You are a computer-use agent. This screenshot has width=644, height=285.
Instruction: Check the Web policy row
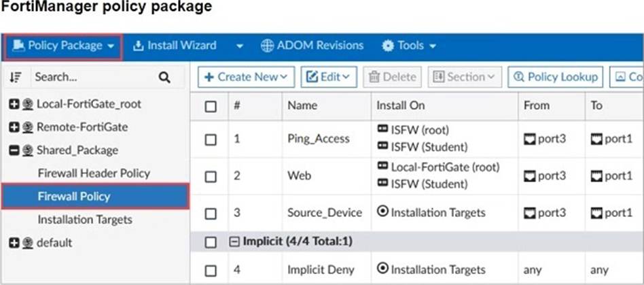coord(211,177)
